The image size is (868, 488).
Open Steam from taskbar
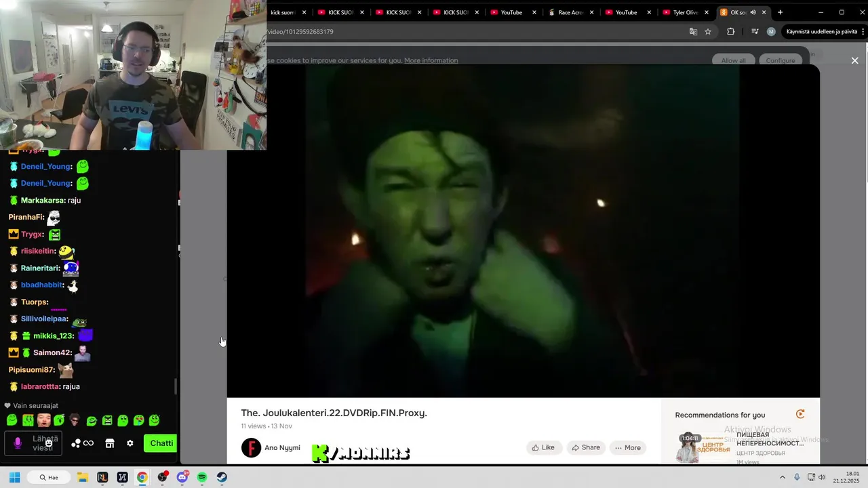coord(222,477)
